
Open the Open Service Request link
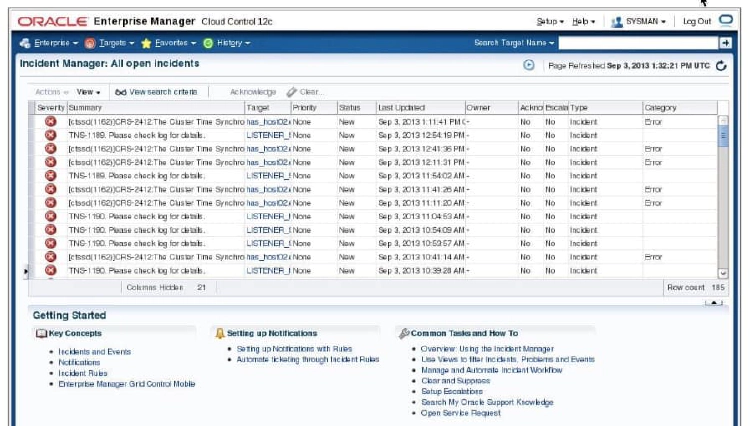click(461, 413)
